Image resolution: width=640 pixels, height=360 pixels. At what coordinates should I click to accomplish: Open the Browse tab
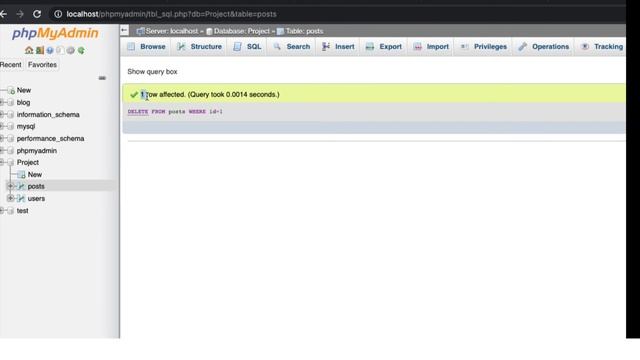click(146, 47)
